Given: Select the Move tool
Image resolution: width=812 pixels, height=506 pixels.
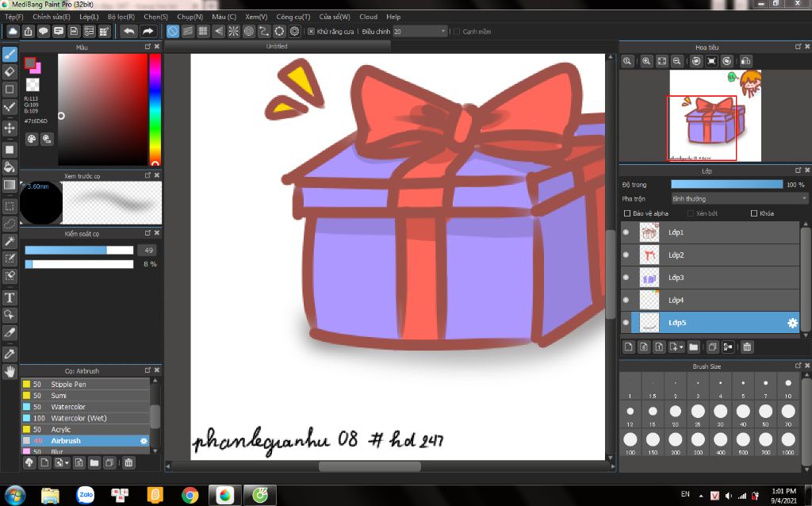Looking at the screenshot, I should (10, 128).
